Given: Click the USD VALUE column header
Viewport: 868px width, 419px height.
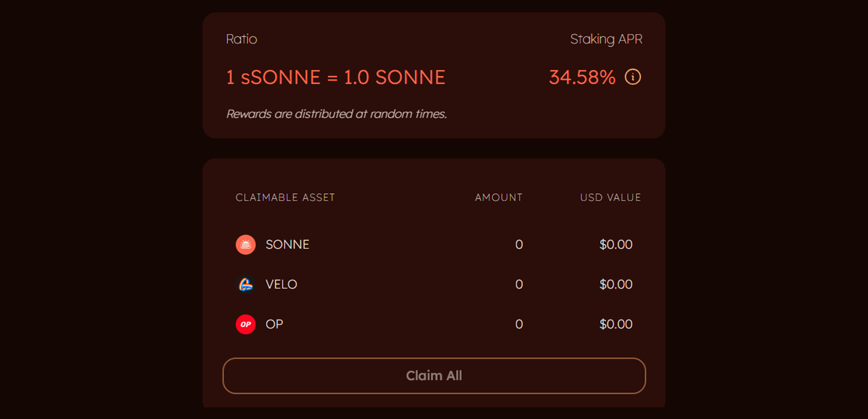Looking at the screenshot, I should [x=610, y=198].
